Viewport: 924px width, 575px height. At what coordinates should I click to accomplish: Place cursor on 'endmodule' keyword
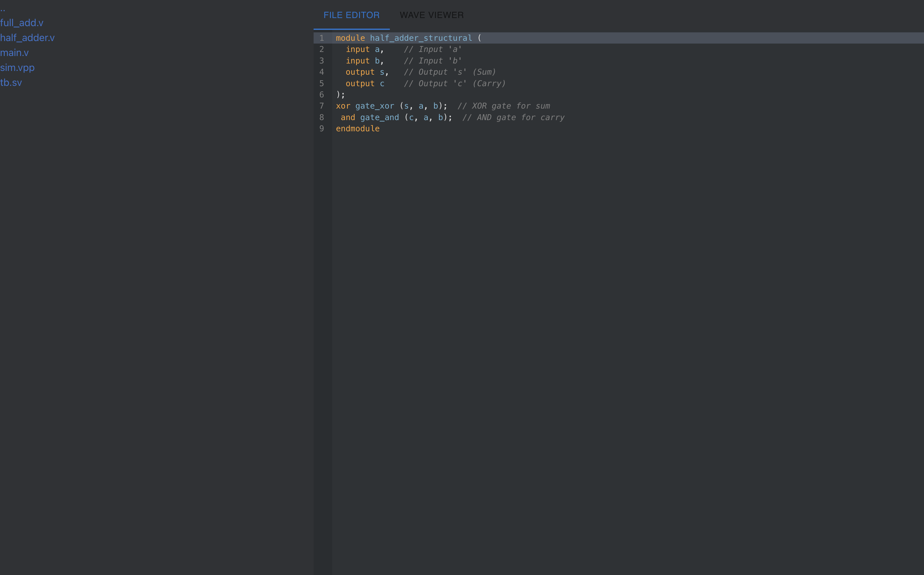357,129
